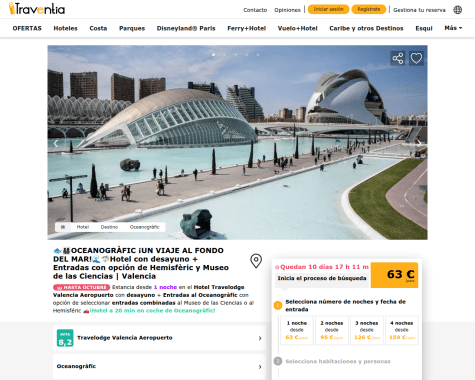The width and height of the screenshot is (475, 380).
Task: Open Parques menu item
Action: pos(132,28)
